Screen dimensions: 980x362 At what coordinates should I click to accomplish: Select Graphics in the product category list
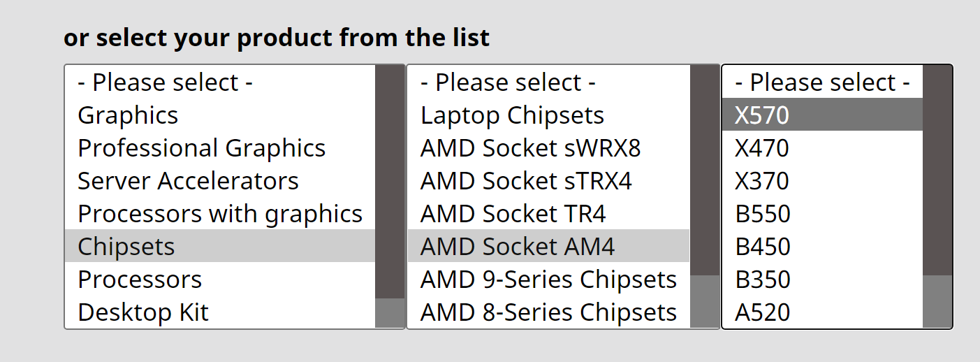coord(220,115)
